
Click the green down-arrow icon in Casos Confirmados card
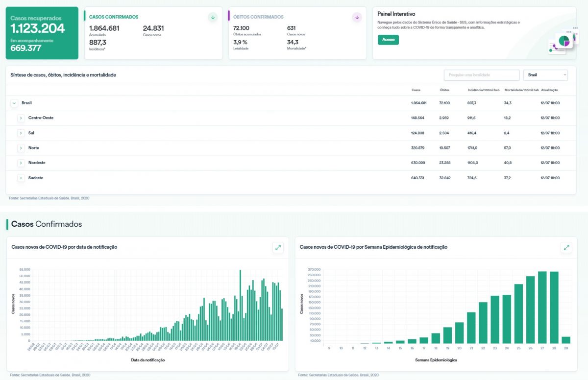tap(213, 17)
